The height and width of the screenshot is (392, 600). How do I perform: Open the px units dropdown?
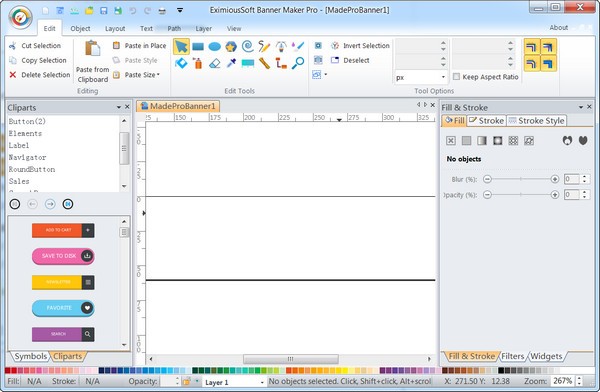[443, 77]
